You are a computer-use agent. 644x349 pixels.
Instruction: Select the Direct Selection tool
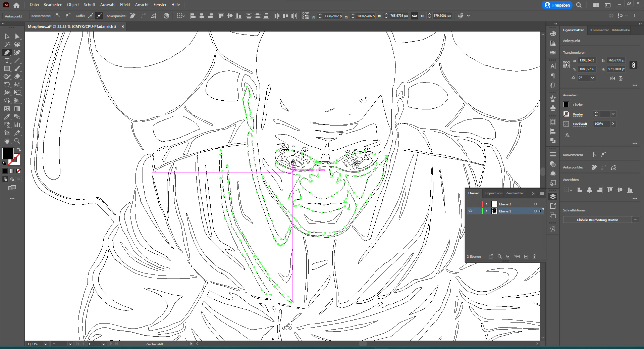17,36
